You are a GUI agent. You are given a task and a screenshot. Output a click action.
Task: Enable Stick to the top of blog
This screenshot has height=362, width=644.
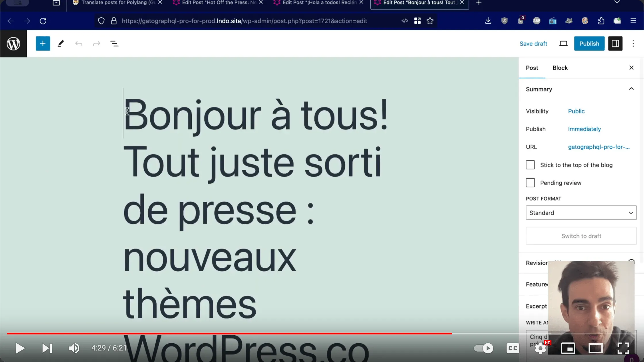point(530,164)
